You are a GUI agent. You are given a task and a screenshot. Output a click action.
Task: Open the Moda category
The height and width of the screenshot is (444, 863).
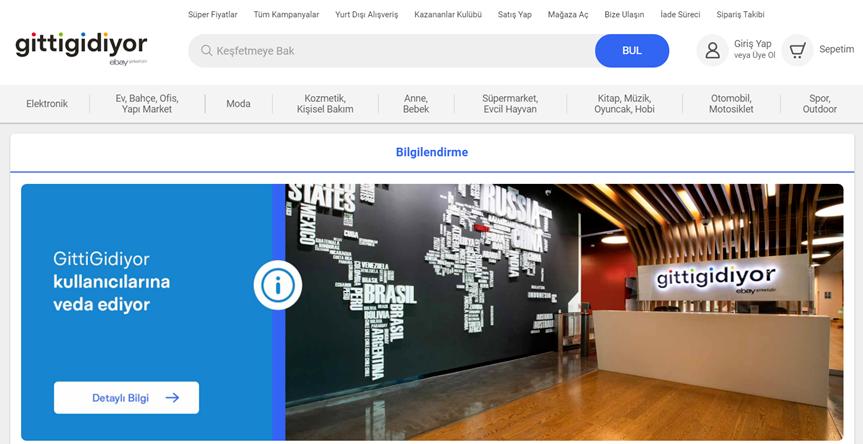pyautogui.click(x=238, y=103)
